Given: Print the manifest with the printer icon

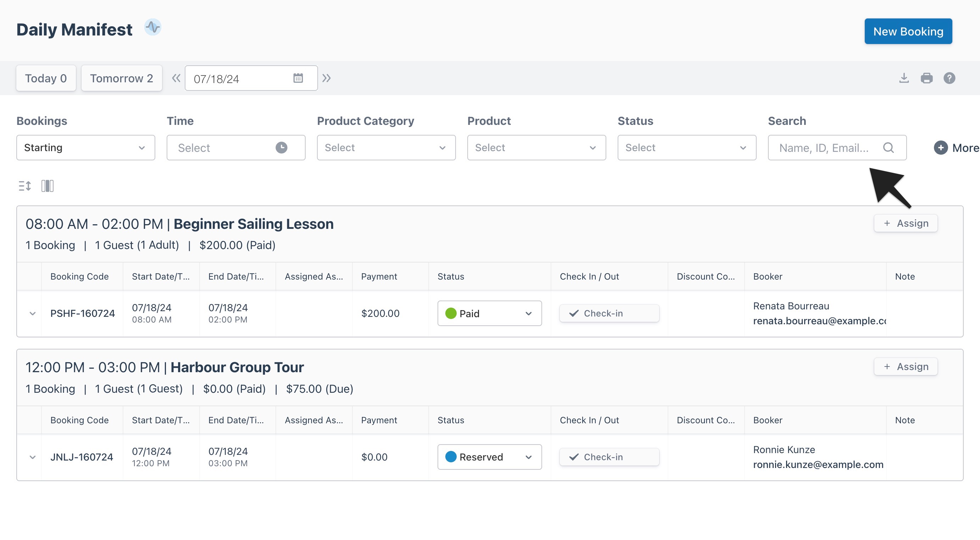Looking at the screenshot, I should [927, 78].
